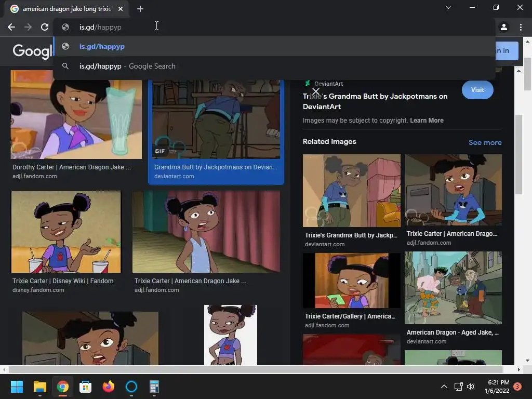Open Firefox from taskbar
532x399 pixels.
click(x=108, y=387)
